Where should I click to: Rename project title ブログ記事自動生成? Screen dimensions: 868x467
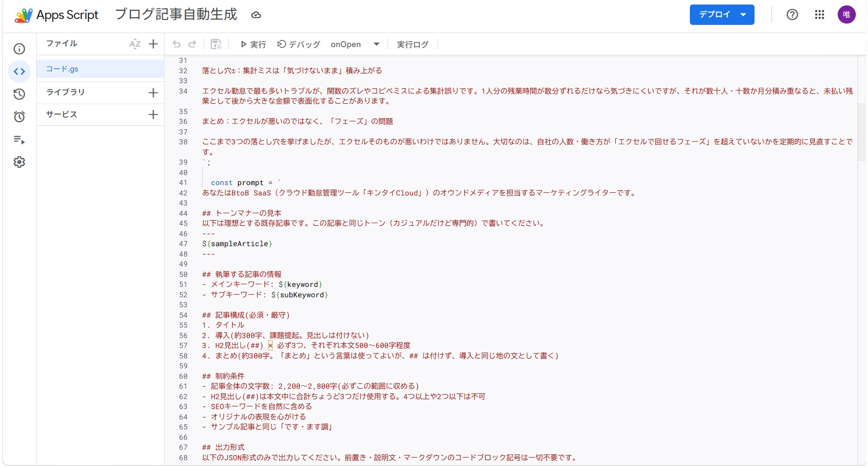point(176,14)
